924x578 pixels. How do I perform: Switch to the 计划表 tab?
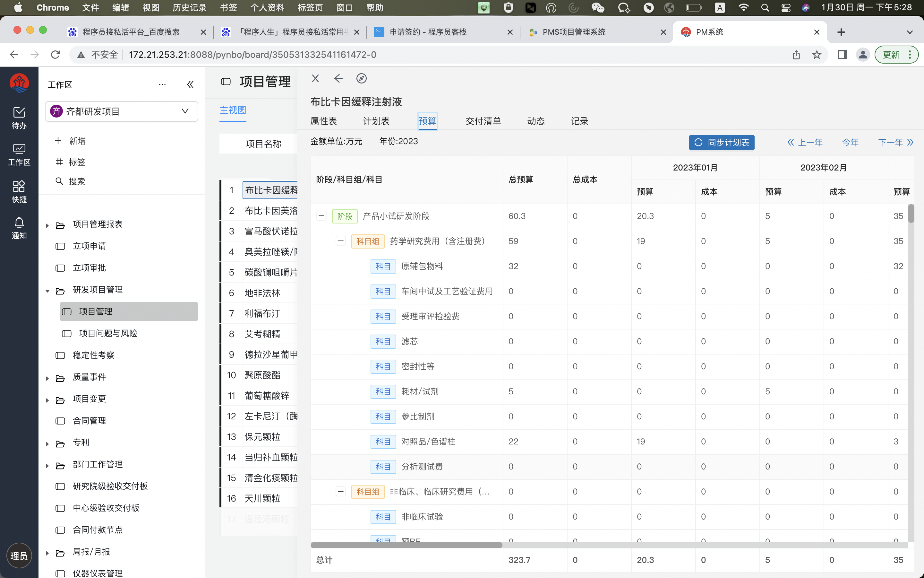click(x=376, y=121)
